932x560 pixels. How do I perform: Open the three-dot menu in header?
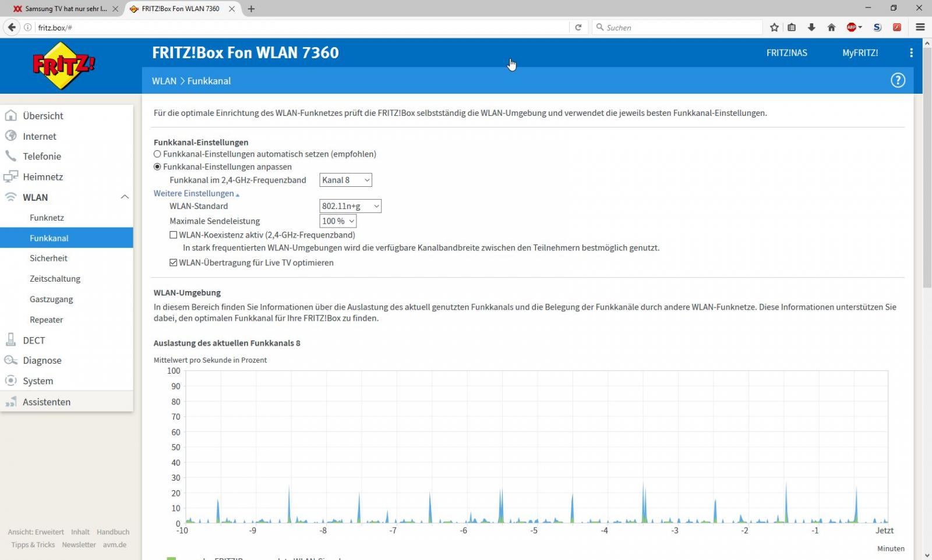click(x=911, y=52)
